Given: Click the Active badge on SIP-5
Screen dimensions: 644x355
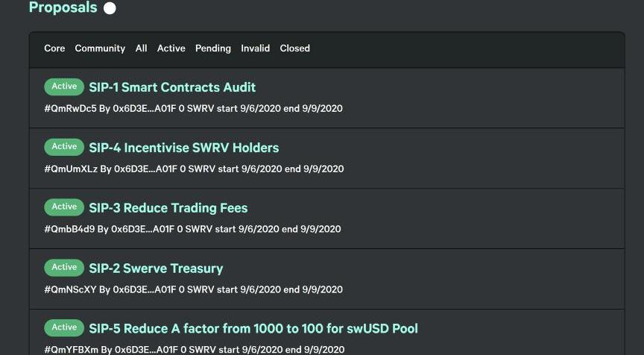Looking at the screenshot, I should (64, 327).
